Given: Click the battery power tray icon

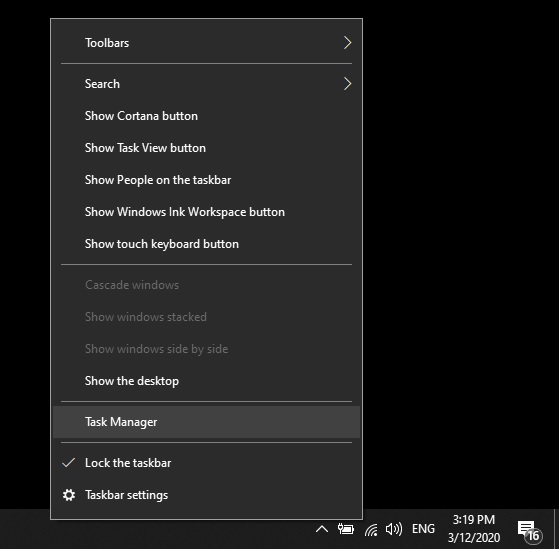Looking at the screenshot, I should click(345, 529).
